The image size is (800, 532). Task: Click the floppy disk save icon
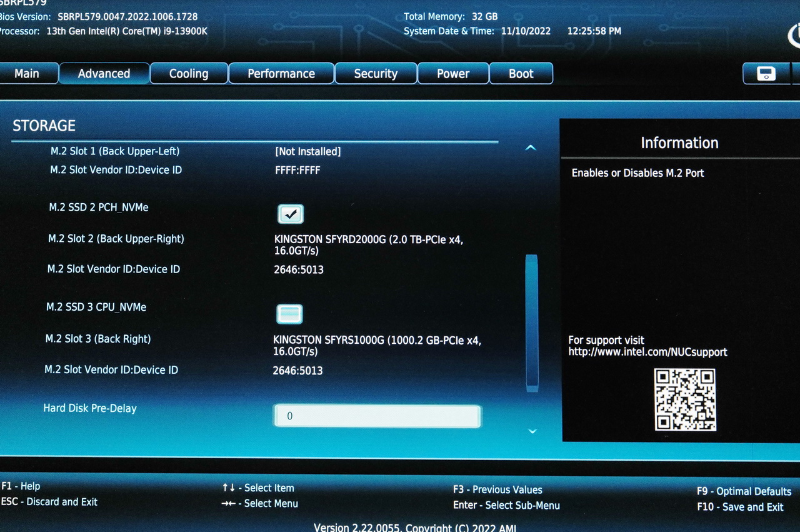(x=766, y=73)
